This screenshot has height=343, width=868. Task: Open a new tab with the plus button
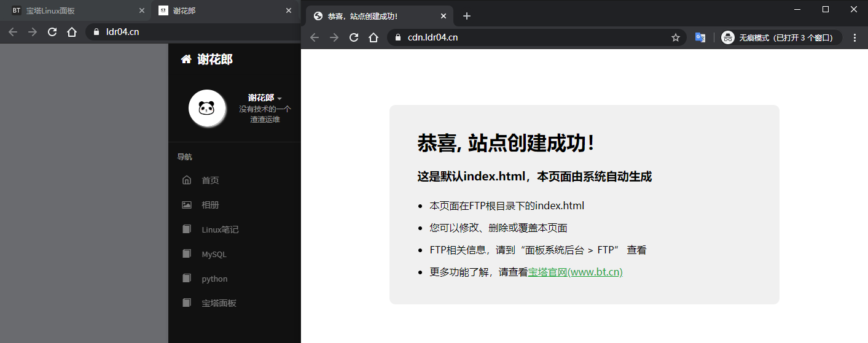(467, 16)
